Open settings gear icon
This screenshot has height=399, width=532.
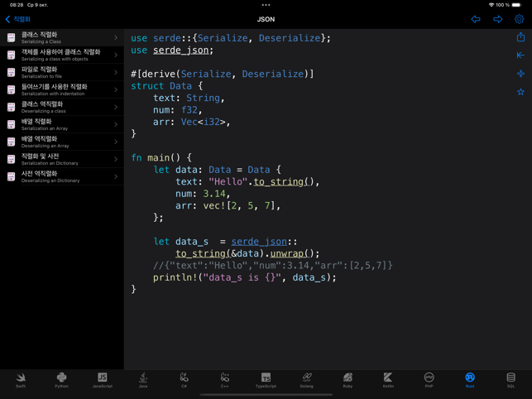click(519, 19)
